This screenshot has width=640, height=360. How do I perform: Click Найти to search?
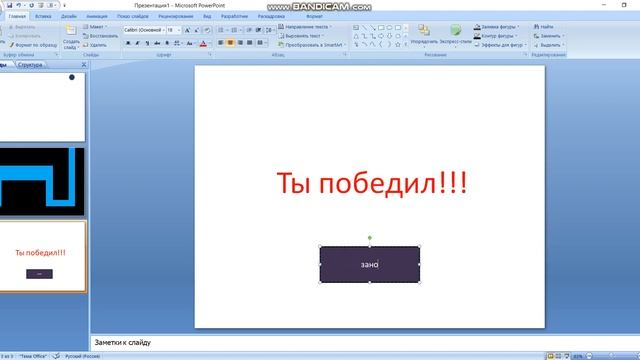click(x=544, y=27)
